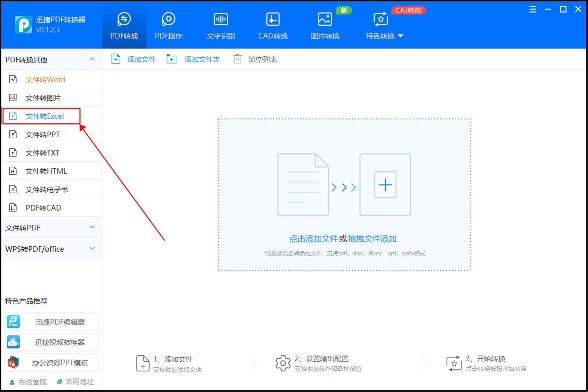Image resolution: width=588 pixels, height=392 pixels.
Task: Select 文件转HTML in sidebar
Action: [x=52, y=171]
